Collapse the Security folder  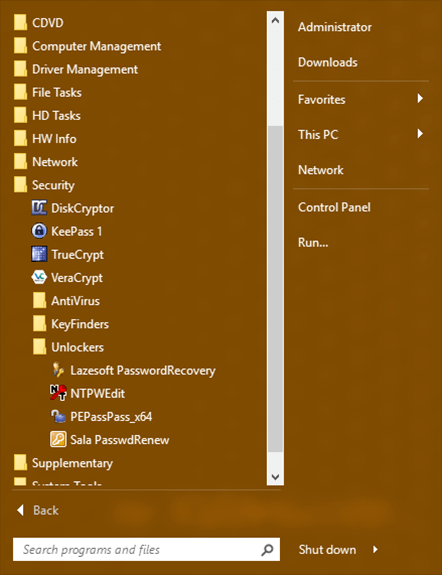coord(53,185)
